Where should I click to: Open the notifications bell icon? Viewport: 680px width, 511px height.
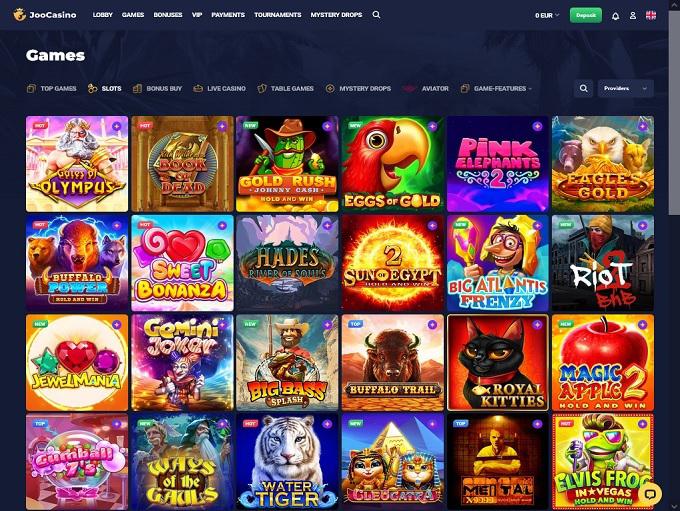point(615,16)
